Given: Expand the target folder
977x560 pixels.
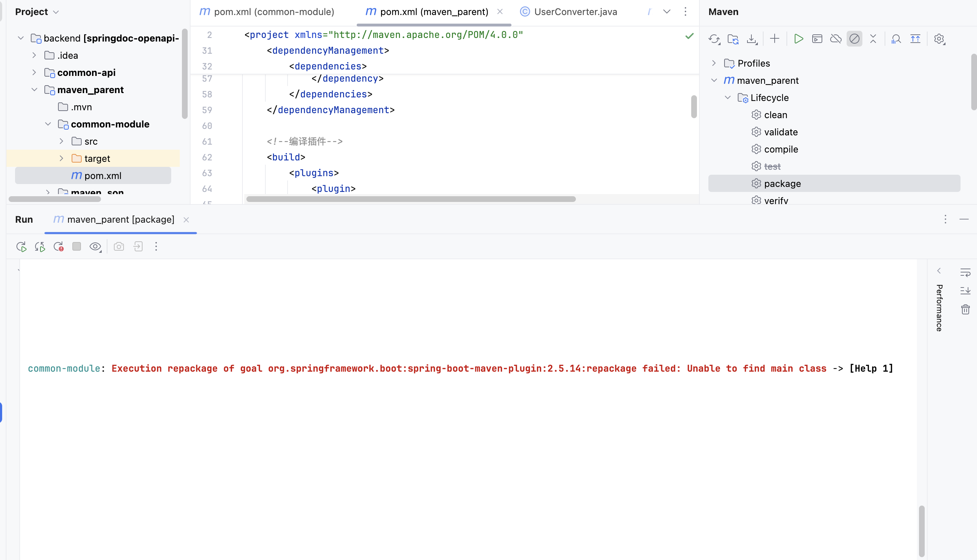Looking at the screenshot, I should (62, 159).
